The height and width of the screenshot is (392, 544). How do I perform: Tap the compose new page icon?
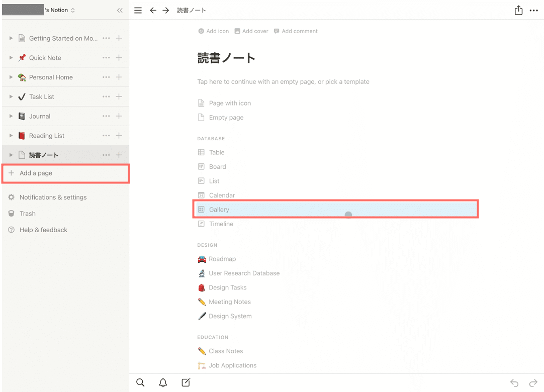pos(186,382)
